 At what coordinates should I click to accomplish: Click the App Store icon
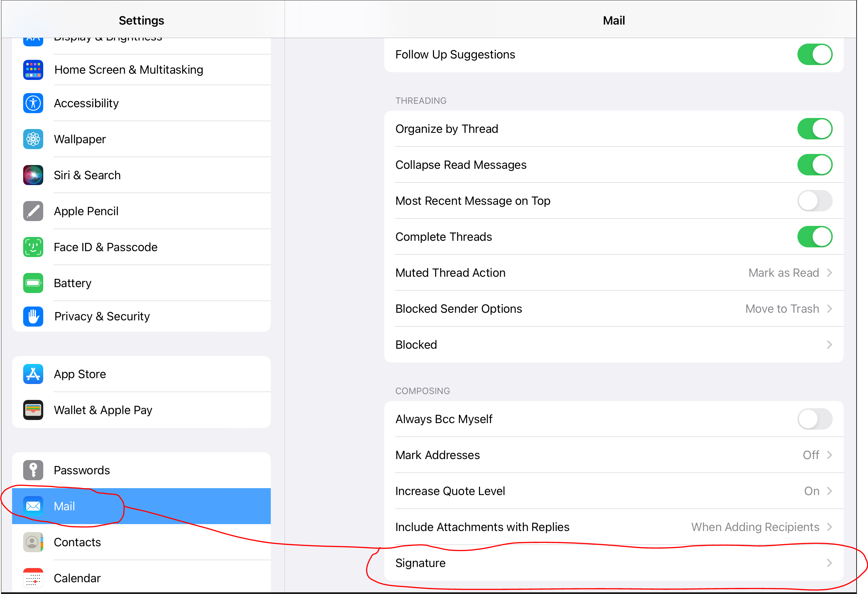tap(33, 374)
